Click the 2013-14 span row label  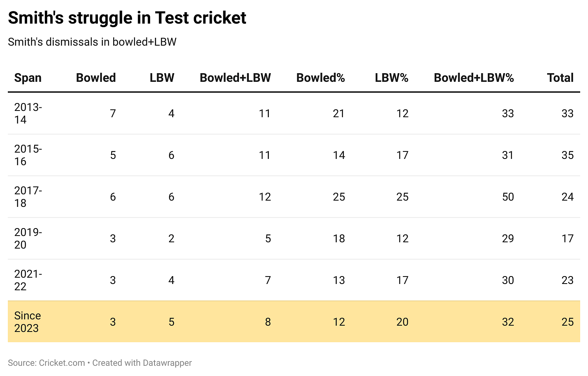tap(28, 113)
